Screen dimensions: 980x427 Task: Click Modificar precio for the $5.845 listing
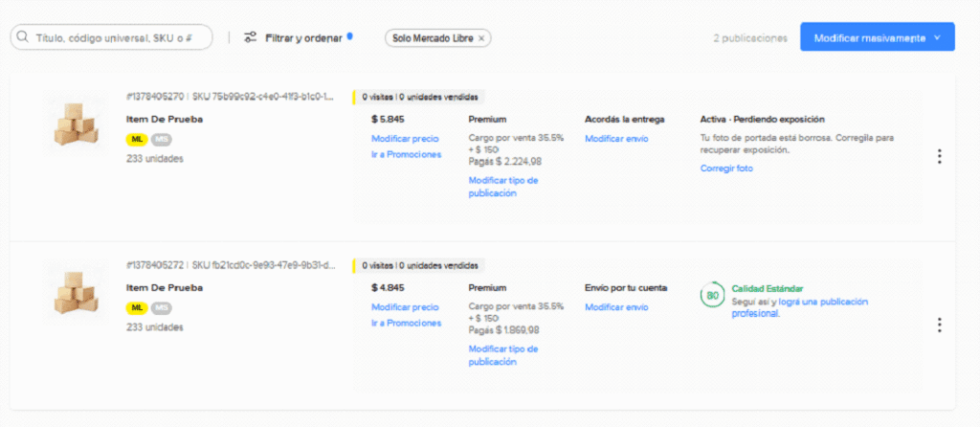point(405,139)
